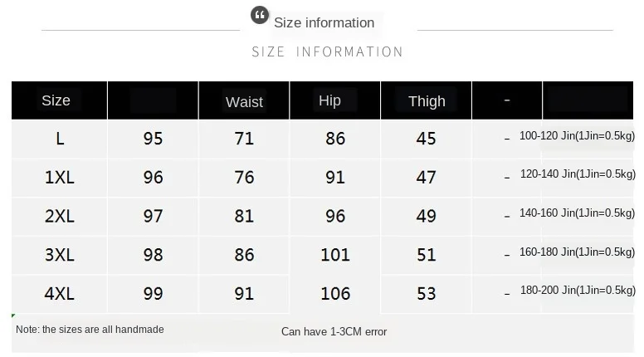
Task: Select hip value 101 in the 3XL row
Action: tap(335, 254)
